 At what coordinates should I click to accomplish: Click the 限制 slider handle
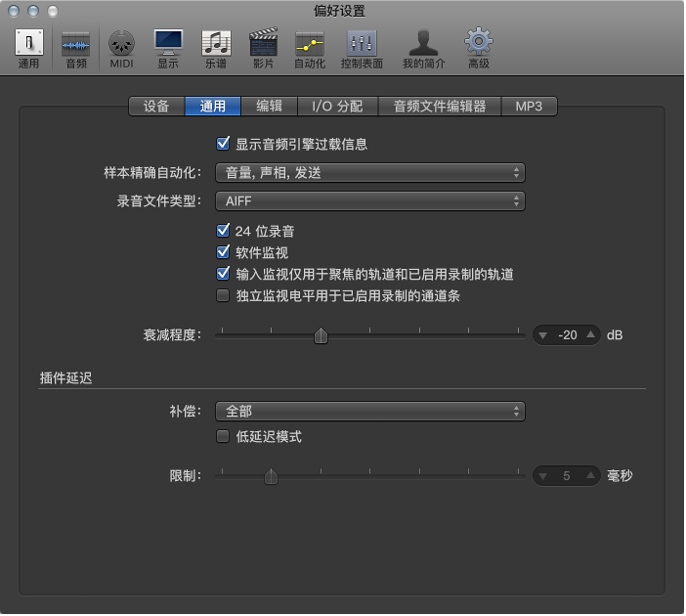point(272,476)
